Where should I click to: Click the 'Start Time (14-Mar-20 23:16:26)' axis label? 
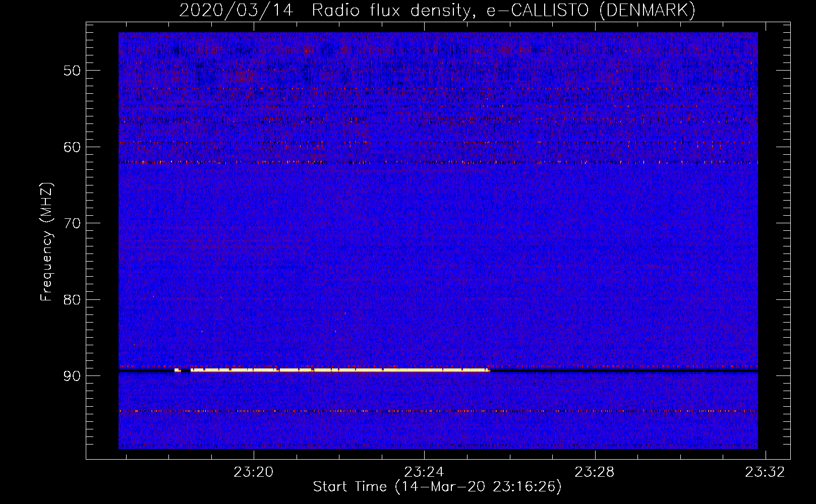tap(437, 487)
